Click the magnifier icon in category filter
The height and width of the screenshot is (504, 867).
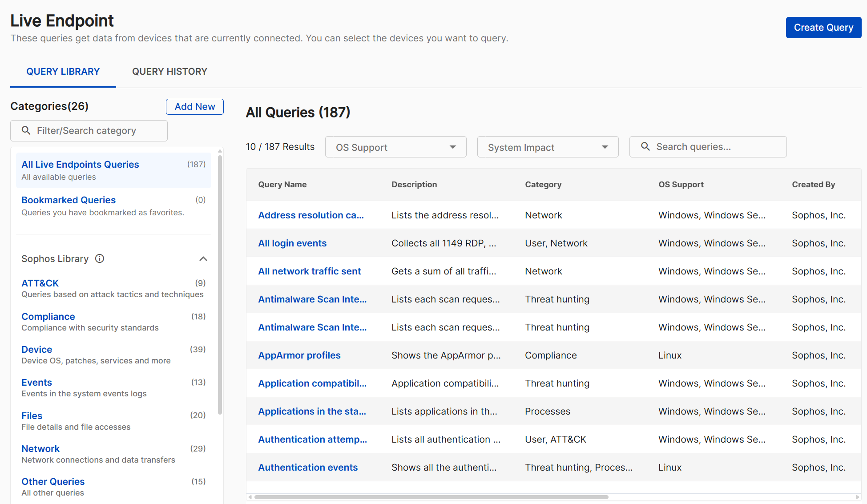[26, 130]
